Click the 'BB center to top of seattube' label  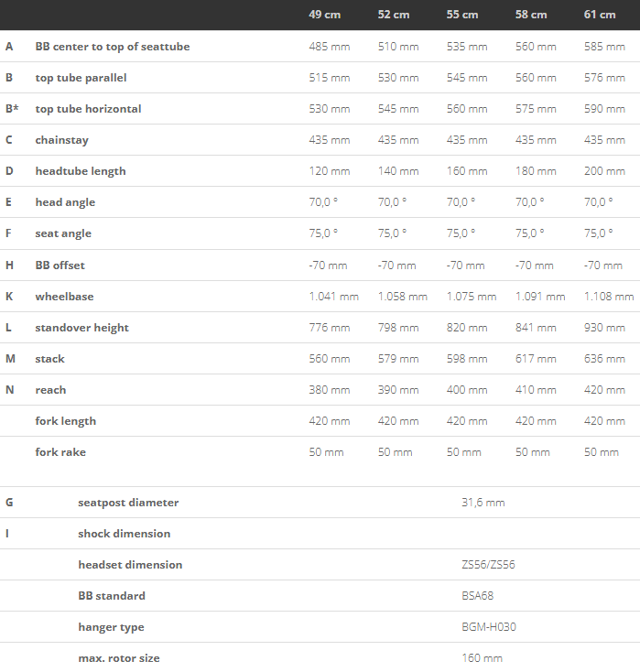click(113, 47)
